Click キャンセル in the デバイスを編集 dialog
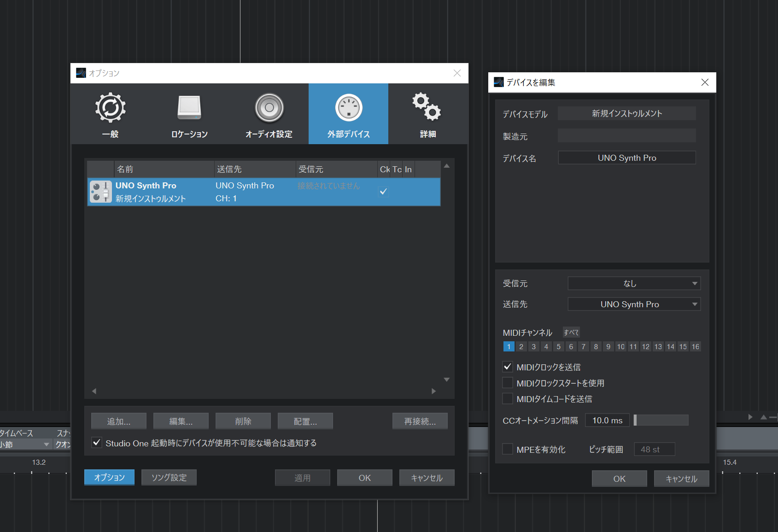 coord(682,479)
